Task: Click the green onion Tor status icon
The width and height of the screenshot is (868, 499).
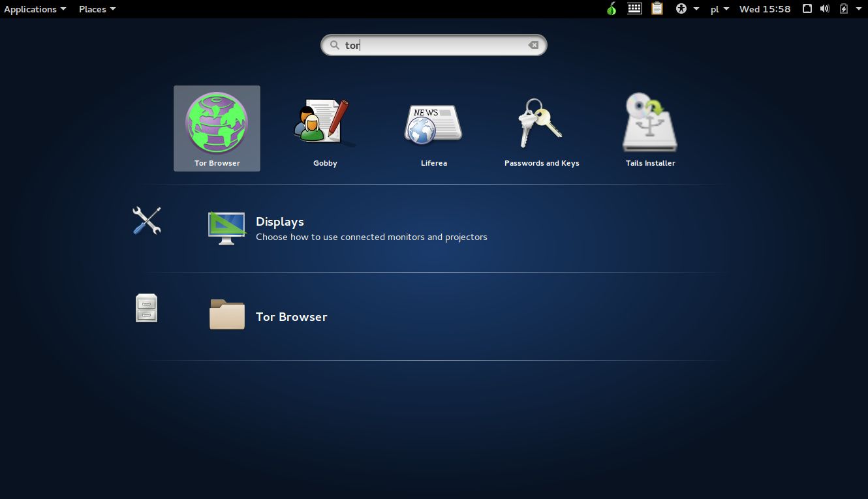Action: (x=612, y=8)
